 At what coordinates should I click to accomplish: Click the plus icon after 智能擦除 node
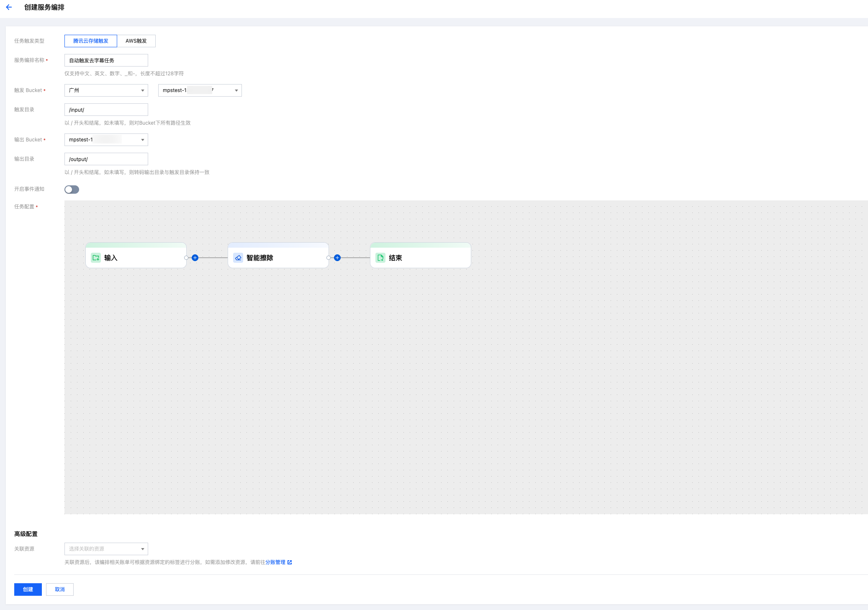click(337, 258)
